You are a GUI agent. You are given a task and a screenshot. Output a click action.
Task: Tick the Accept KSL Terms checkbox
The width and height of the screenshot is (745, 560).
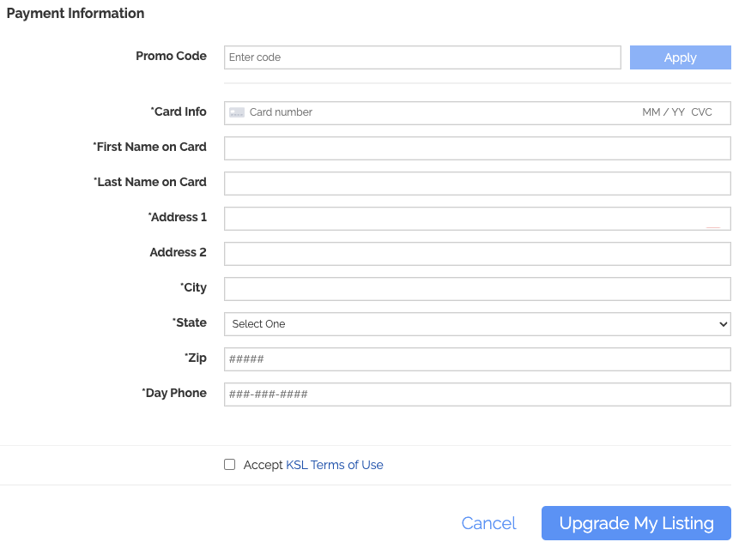click(x=229, y=465)
